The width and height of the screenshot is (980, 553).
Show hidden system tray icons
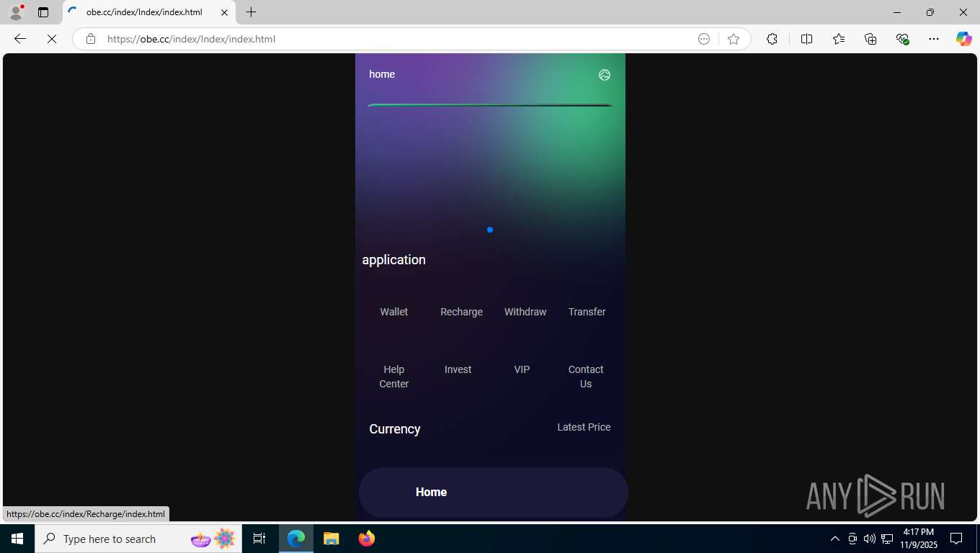click(835, 539)
